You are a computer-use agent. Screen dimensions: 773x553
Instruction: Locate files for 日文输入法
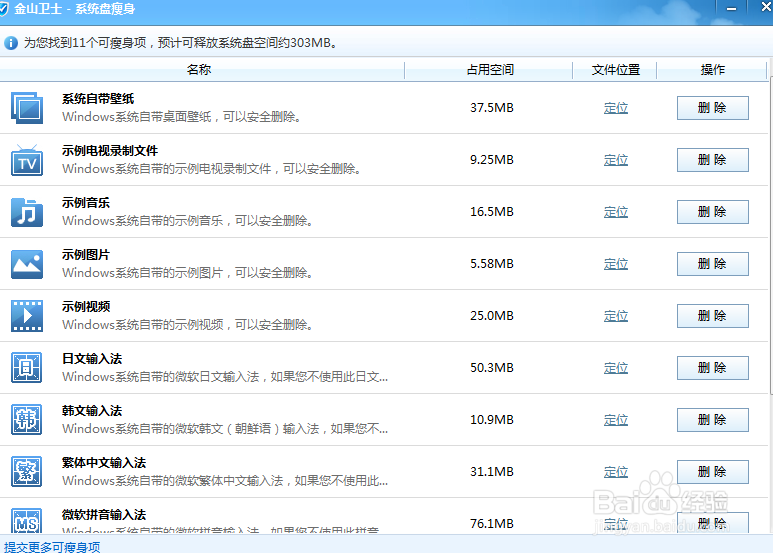616,368
